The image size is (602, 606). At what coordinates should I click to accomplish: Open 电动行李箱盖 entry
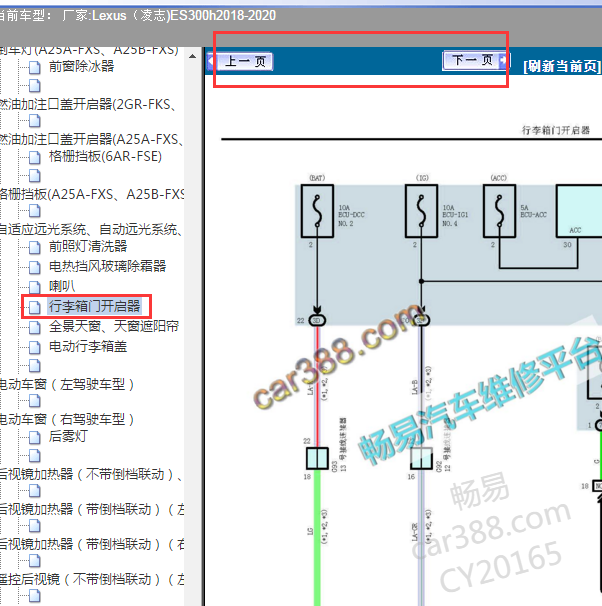pos(88,346)
